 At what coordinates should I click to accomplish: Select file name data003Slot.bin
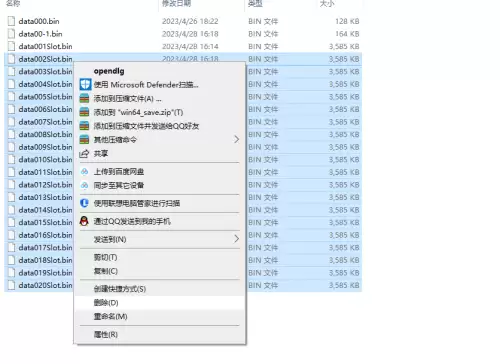[x=45, y=71]
